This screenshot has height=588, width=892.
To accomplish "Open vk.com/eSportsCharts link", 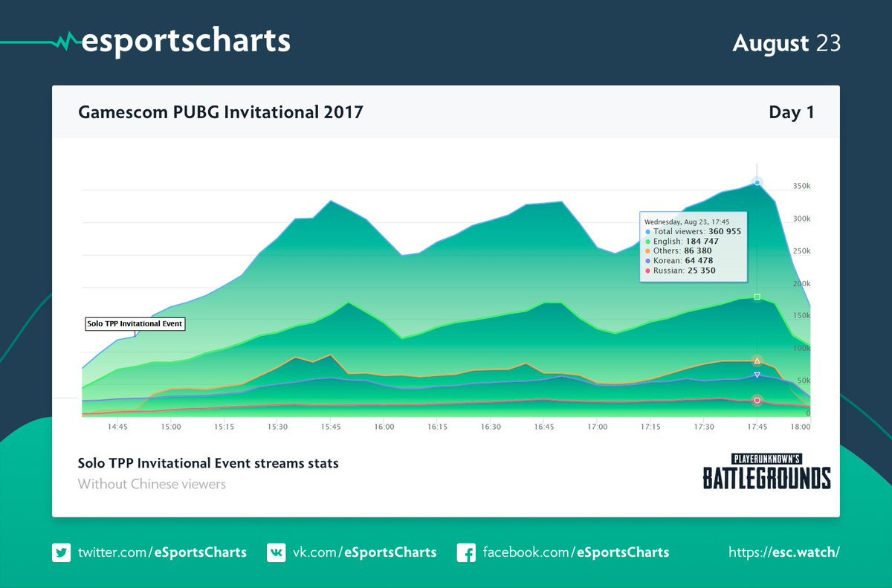I will click(x=364, y=552).
